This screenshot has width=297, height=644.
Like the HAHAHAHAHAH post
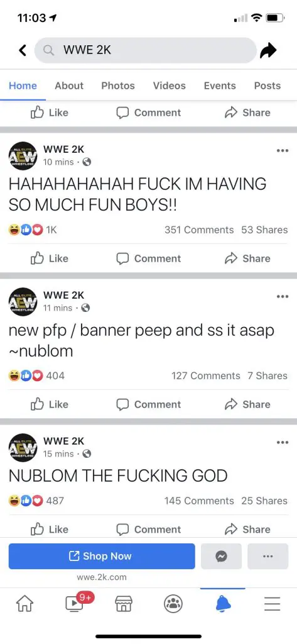49,258
